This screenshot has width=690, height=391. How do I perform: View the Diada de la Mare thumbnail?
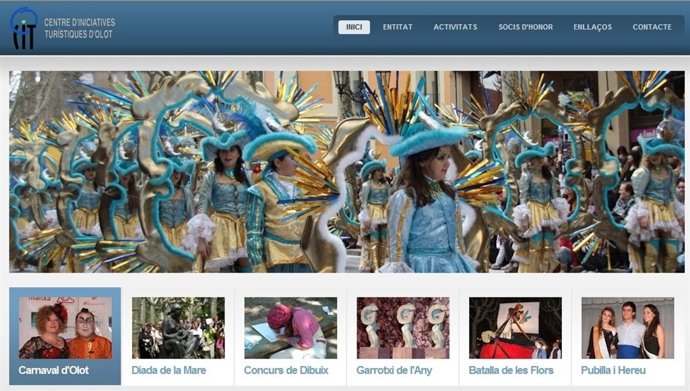click(178, 328)
